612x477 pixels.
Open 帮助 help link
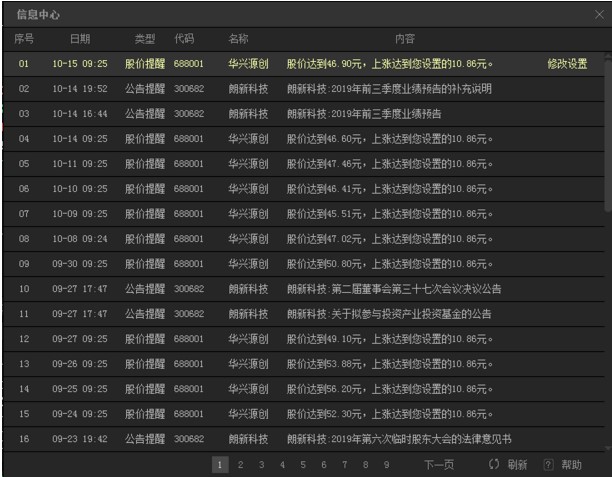pyautogui.click(x=571, y=465)
